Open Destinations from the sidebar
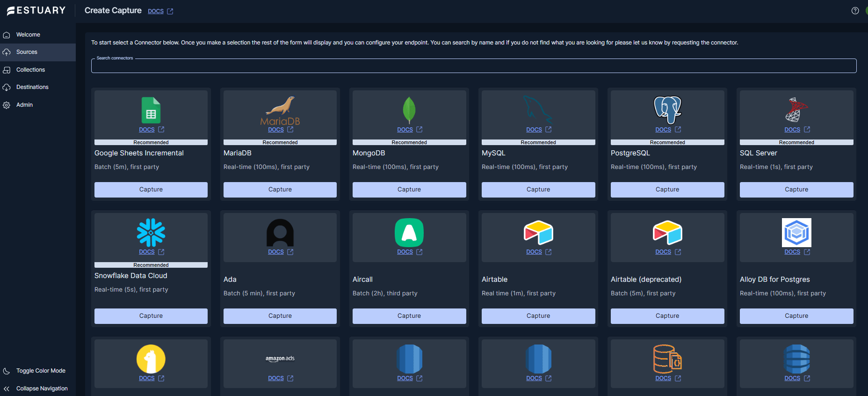868x396 pixels. tap(32, 87)
